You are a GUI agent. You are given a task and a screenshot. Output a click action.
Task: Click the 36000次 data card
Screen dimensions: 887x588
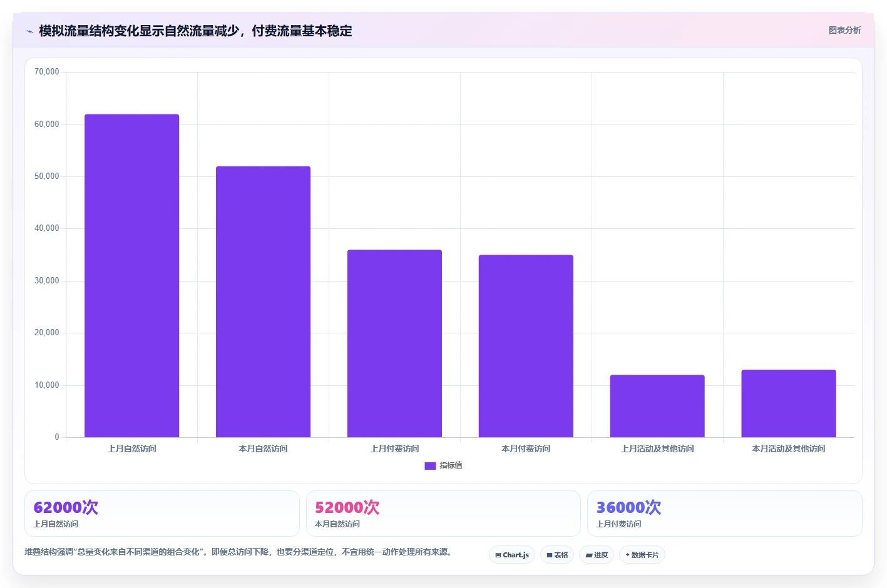point(725,514)
